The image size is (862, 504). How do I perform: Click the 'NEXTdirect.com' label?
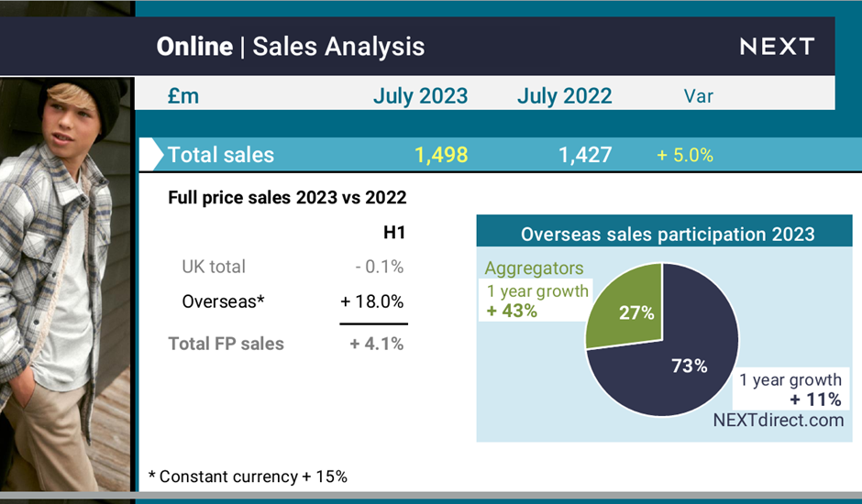coord(778,421)
